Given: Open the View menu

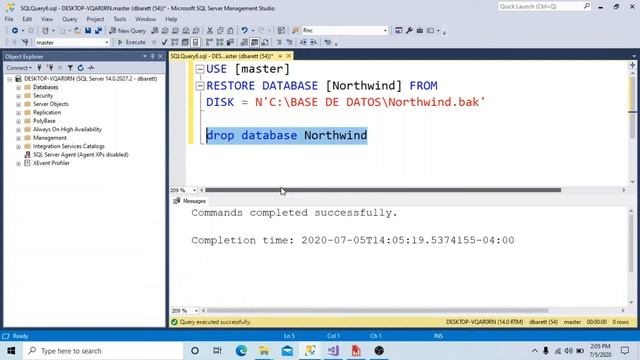Looking at the screenshot, I should pyautogui.click(x=47, y=19).
